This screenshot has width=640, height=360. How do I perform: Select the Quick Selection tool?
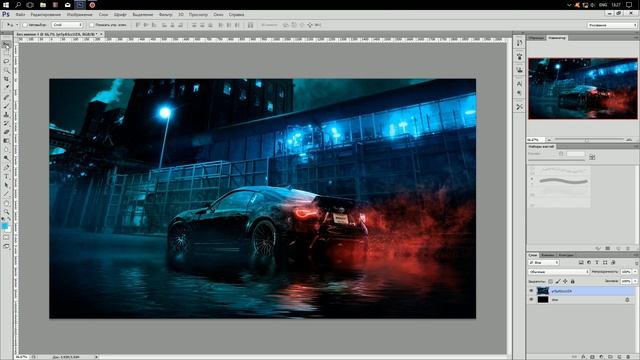tap(6, 70)
